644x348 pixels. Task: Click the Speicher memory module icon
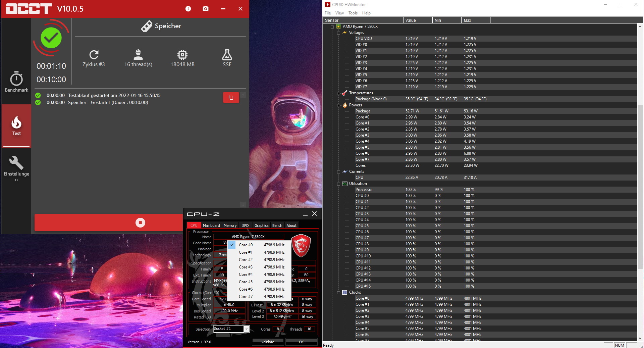pos(147,26)
